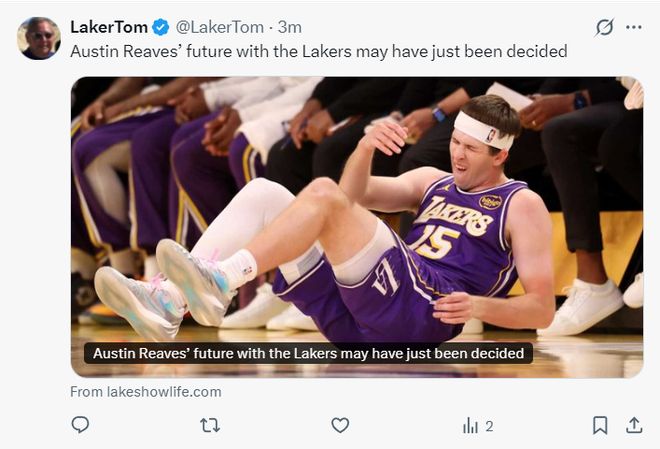The height and width of the screenshot is (449, 660).
Task: Click the player's white NBA headband
Action: [483, 130]
